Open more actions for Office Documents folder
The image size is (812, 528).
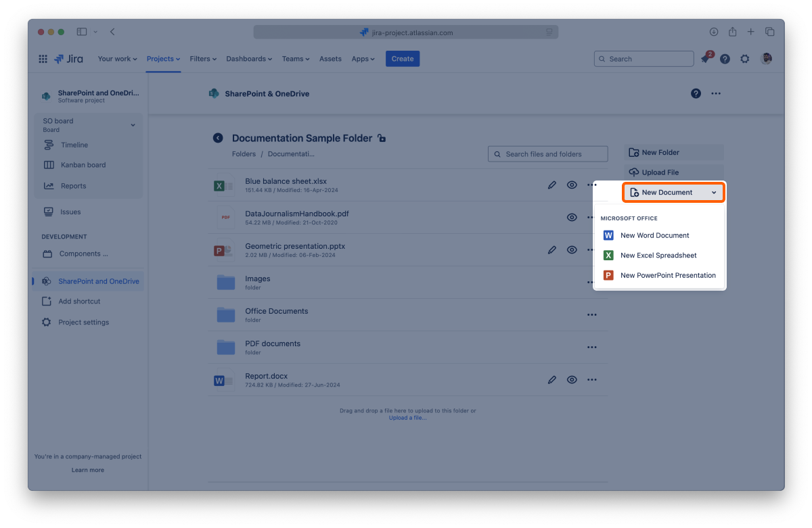click(x=591, y=314)
